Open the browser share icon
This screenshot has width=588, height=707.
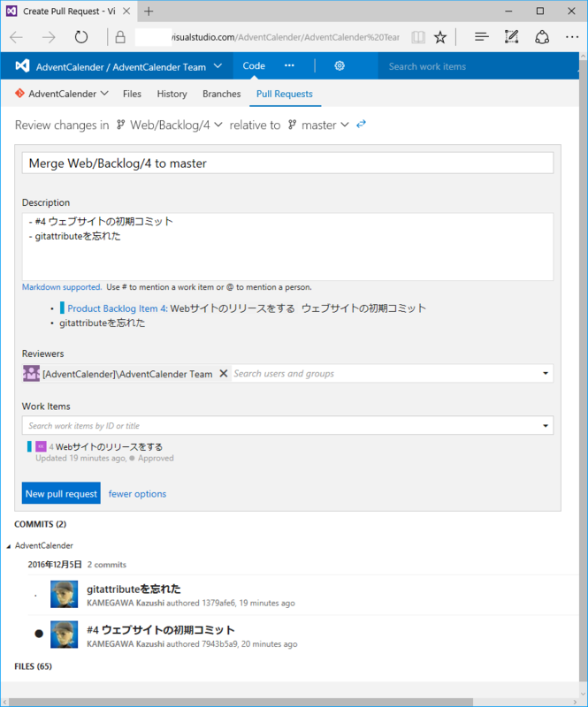pos(542,37)
